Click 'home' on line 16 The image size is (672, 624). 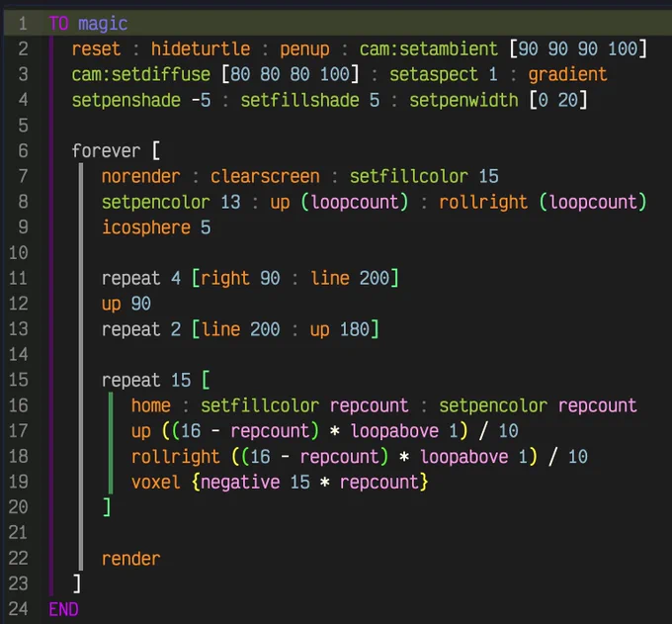coord(151,405)
